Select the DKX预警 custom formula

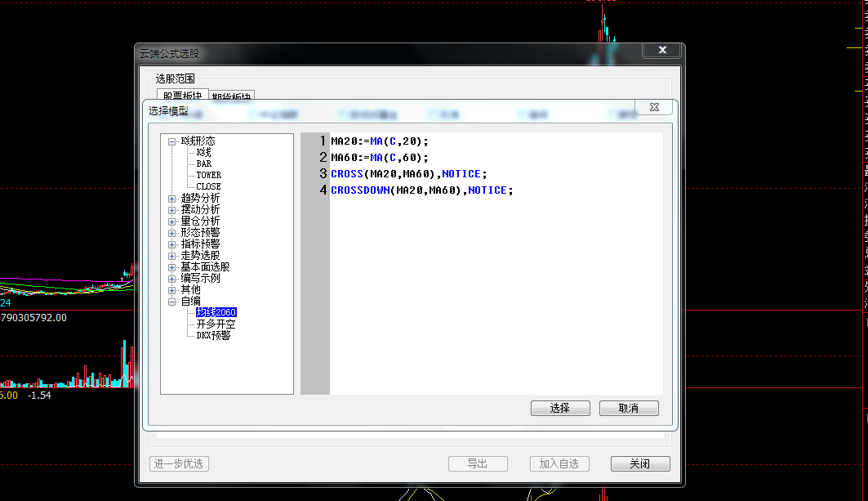(x=213, y=335)
